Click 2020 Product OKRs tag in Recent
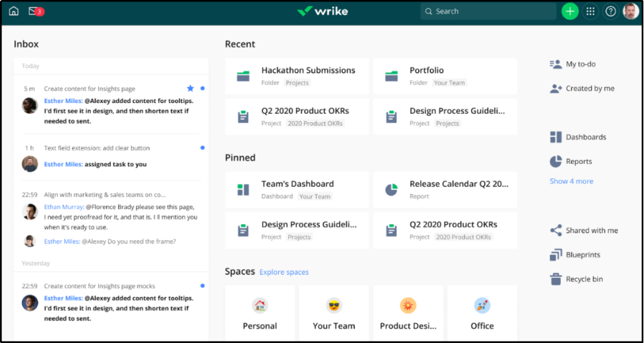Screen dimensions: 644x343 pos(315,123)
